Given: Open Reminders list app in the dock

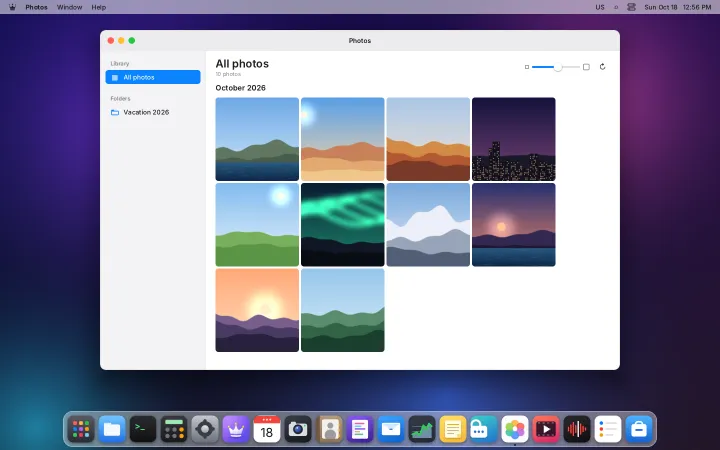Looking at the screenshot, I should coord(608,429).
